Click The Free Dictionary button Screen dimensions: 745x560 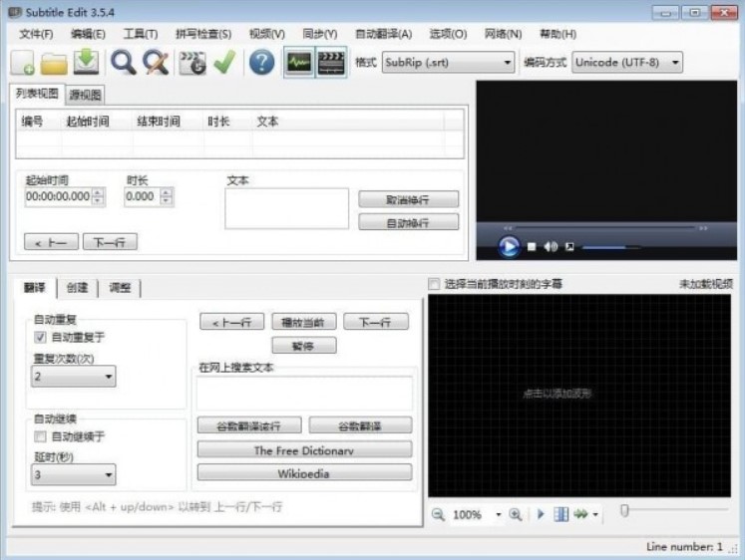click(x=304, y=450)
